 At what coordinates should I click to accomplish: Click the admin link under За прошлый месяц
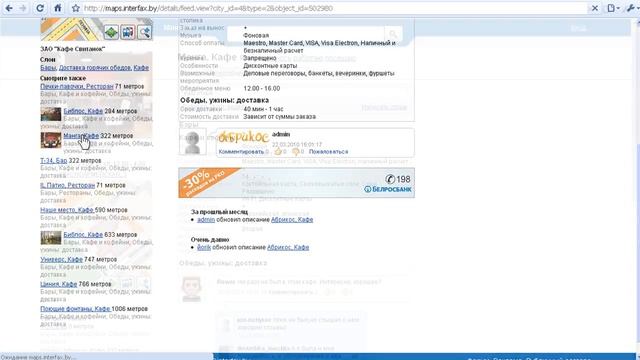tap(206, 220)
